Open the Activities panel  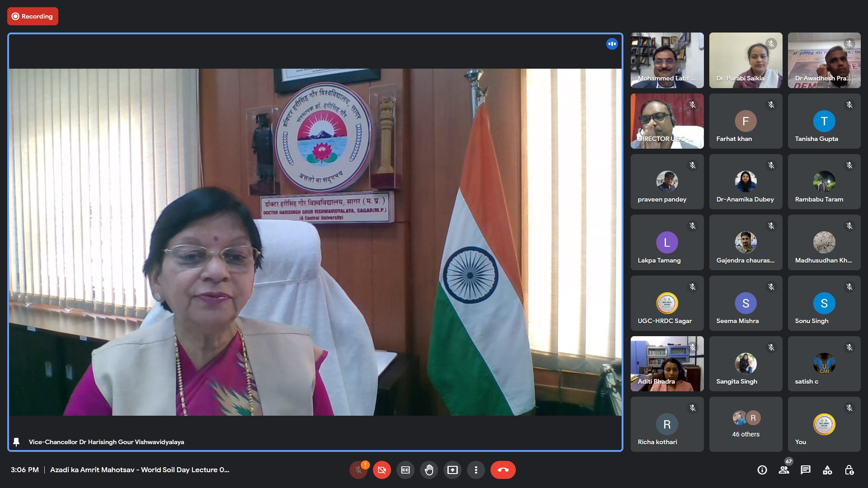[827, 470]
